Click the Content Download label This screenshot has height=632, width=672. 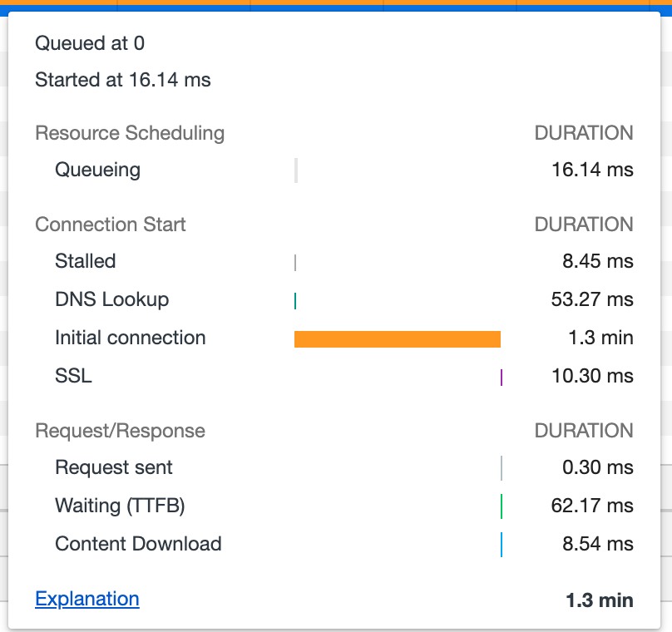tap(138, 544)
